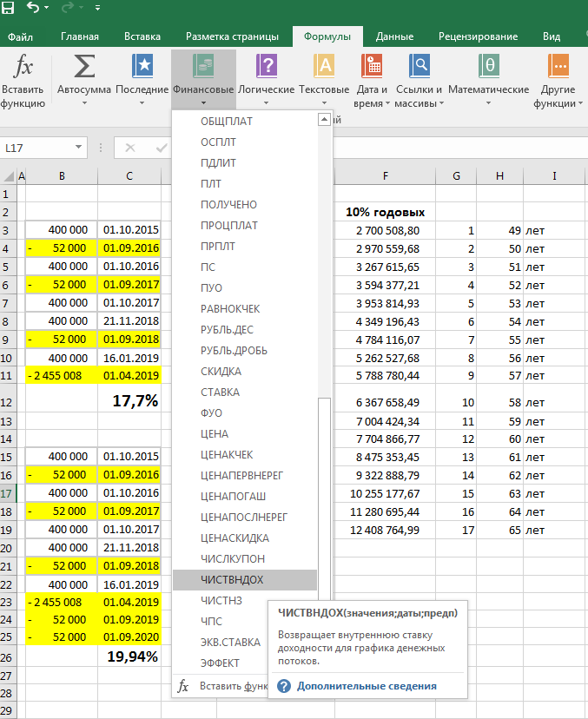
Task: Select the ПЛТ function in list
Action: click(245, 184)
